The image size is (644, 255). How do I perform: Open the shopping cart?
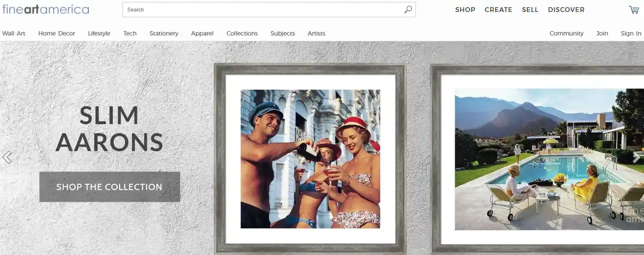point(634,10)
